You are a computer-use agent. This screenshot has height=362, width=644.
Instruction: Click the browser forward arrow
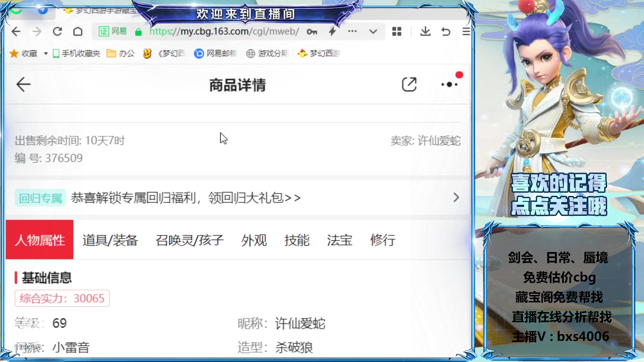tap(37, 32)
